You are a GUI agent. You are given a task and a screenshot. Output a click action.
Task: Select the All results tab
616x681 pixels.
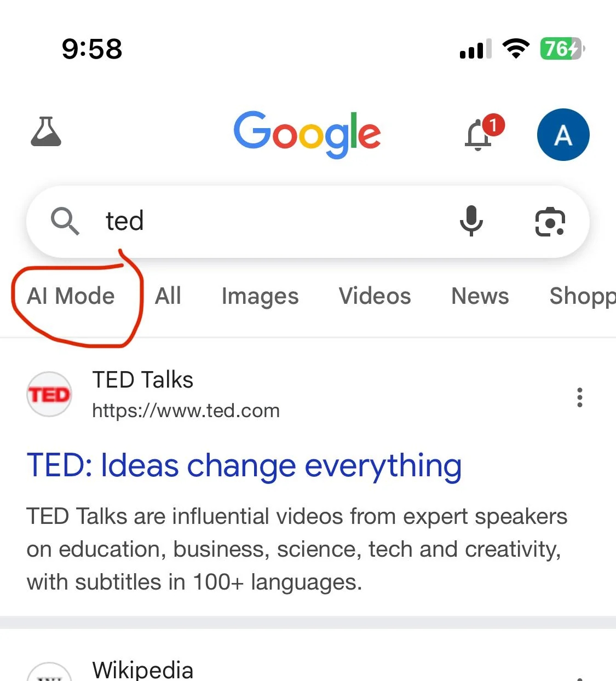coord(168,296)
